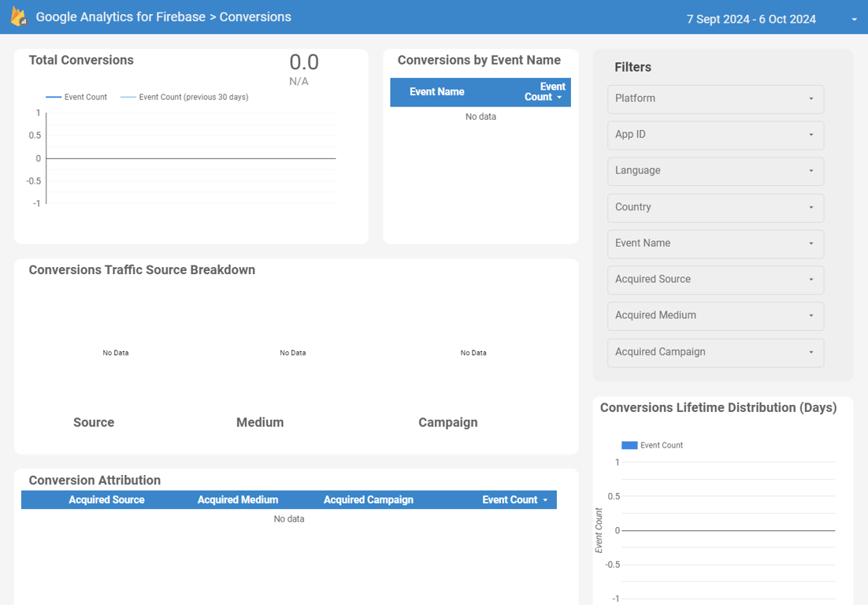The width and height of the screenshot is (868, 605).
Task: Click the Google Analytics for Firebase > Conversions title
Action: pyautogui.click(x=163, y=17)
